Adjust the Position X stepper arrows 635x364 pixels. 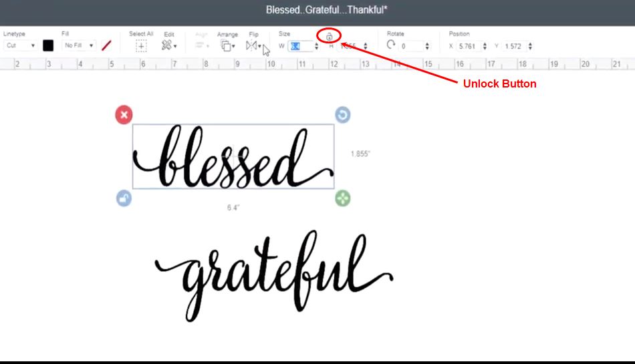[x=485, y=46]
